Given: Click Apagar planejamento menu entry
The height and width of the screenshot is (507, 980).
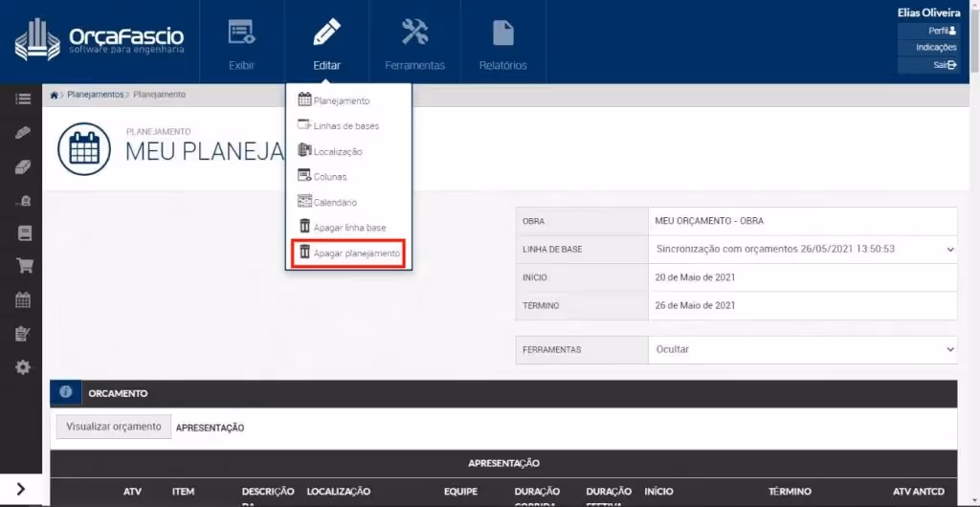Looking at the screenshot, I should coord(349,253).
